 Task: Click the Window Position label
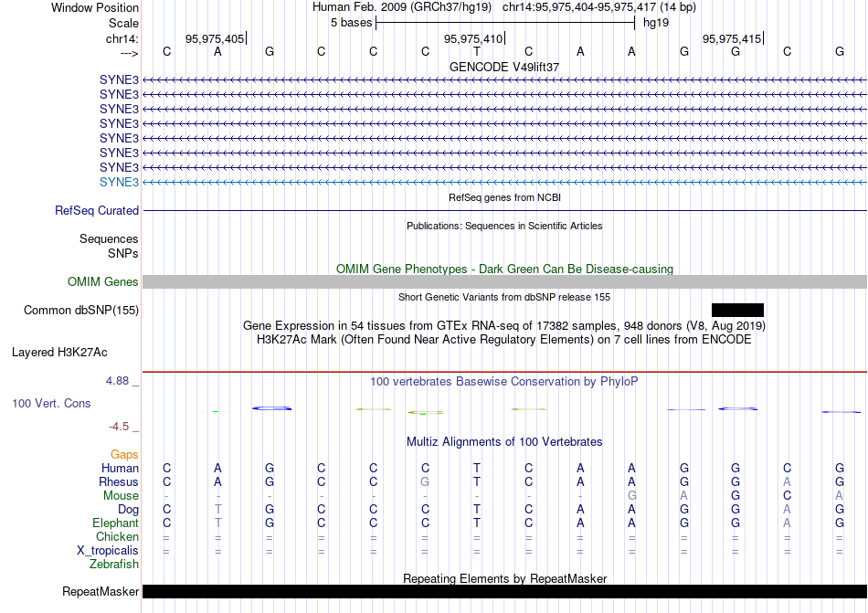[x=95, y=7]
